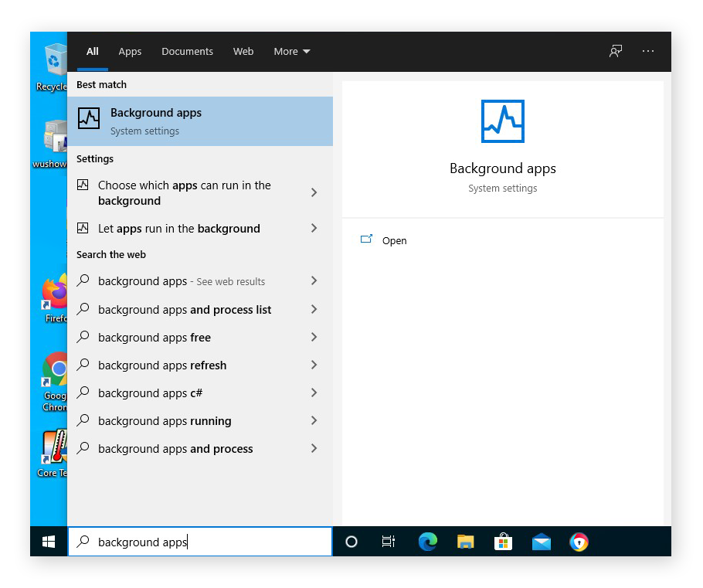Expand arrow for 'background apps - See web results'
703x588 pixels.
tap(314, 280)
